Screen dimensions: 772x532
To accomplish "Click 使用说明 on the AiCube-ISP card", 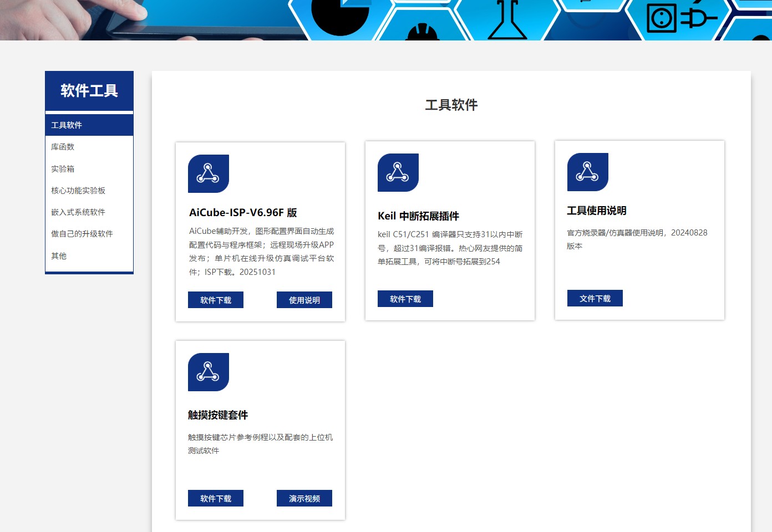I will click(304, 300).
